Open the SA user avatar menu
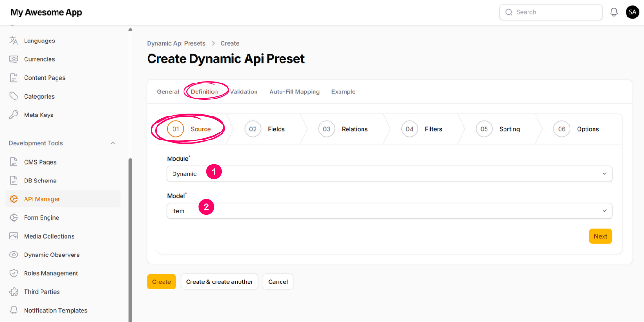The height and width of the screenshot is (322, 644). pos(632,12)
